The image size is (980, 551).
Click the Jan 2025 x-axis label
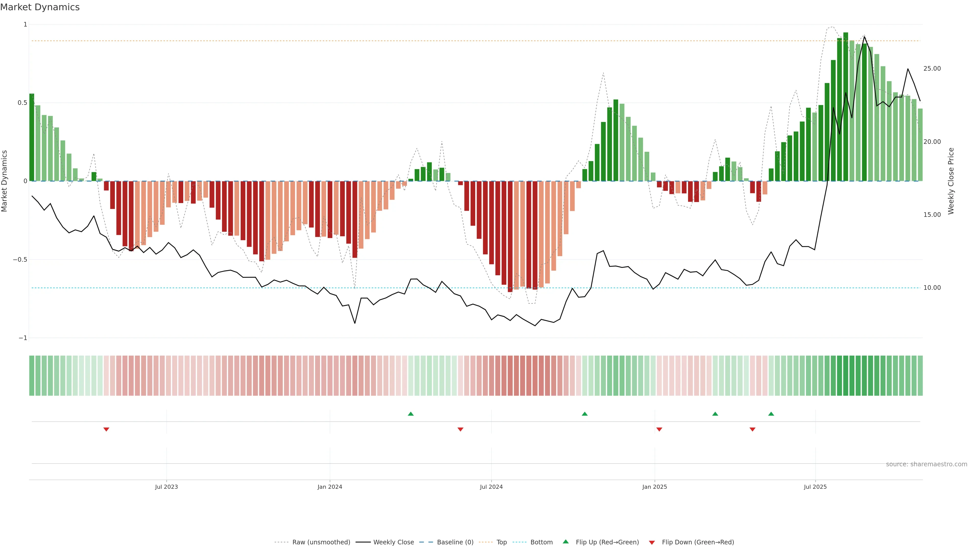(x=654, y=487)
